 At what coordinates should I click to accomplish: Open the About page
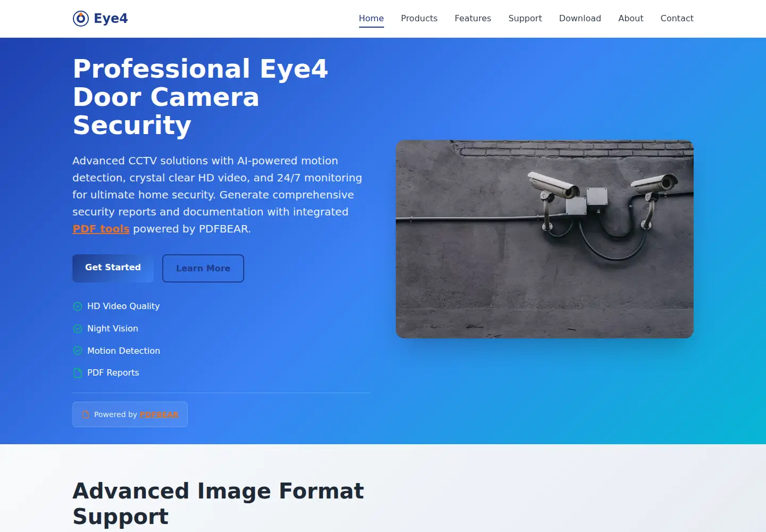(631, 18)
